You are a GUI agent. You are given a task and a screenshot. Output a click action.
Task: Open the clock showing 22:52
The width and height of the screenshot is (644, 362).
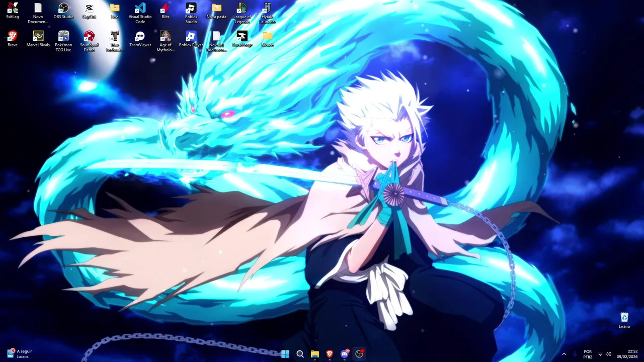(628, 354)
